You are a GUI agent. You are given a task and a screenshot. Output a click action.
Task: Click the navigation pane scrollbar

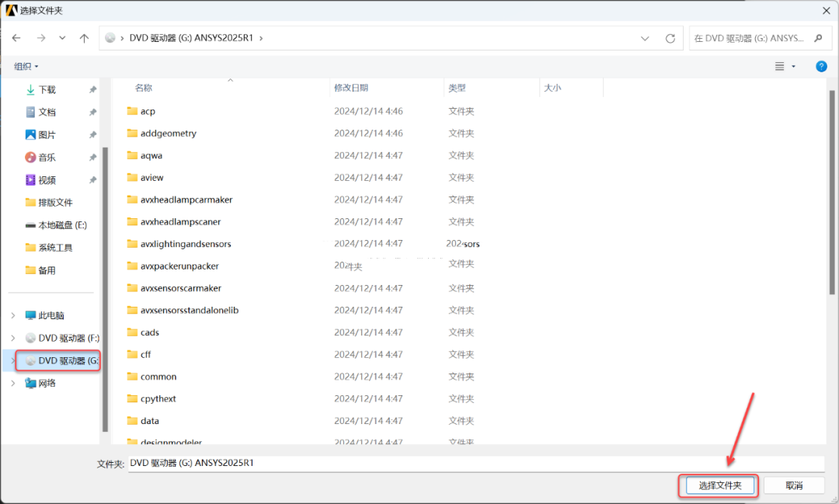pyautogui.click(x=105, y=289)
